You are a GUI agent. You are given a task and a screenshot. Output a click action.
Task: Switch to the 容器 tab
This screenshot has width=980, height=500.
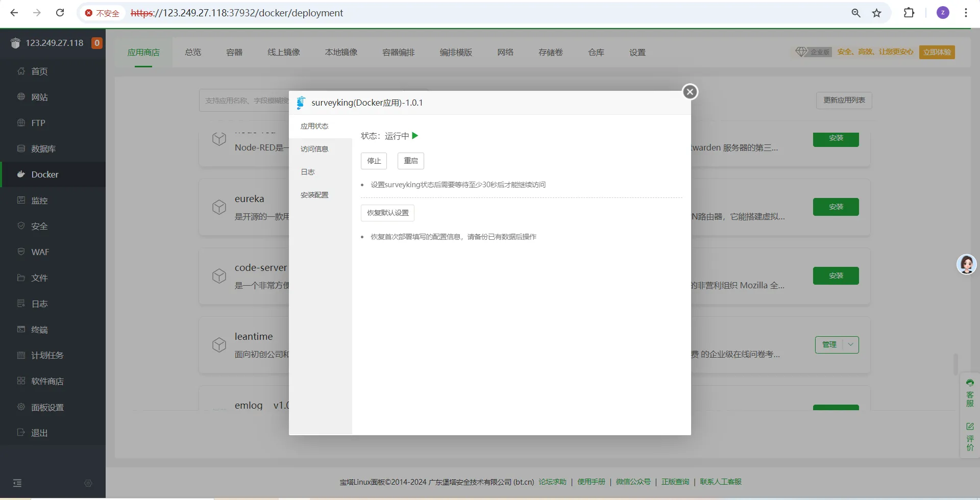coord(234,52)
